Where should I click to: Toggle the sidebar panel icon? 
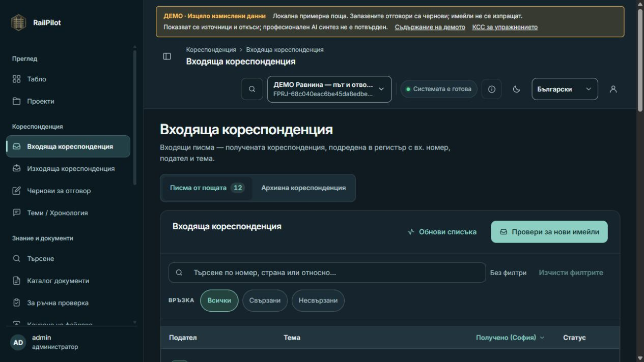click(167, 56)
